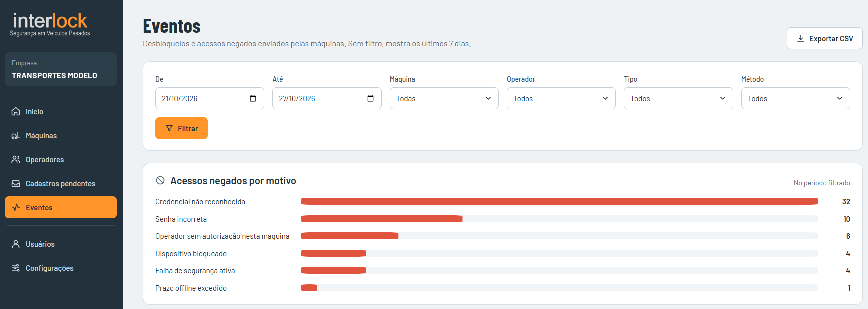Click the Falha de segurança ativa label
Viewport: 868px width, 309px height.
coord(195,270)
